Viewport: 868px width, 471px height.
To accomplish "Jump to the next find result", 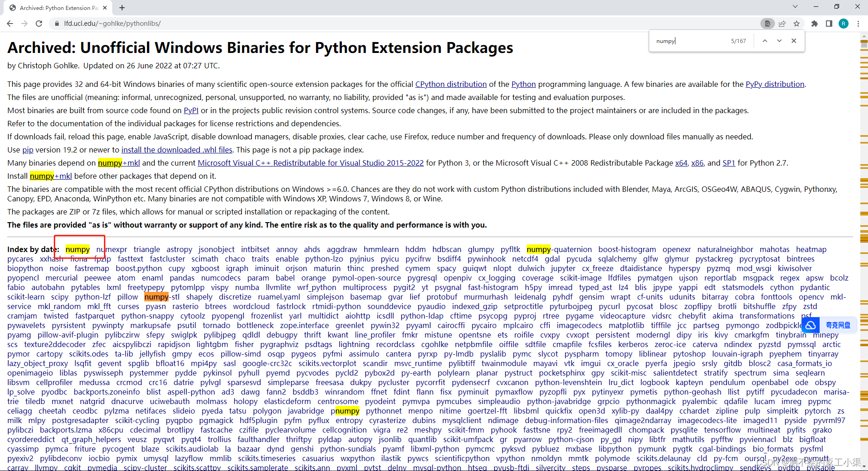I will [779, 41].
